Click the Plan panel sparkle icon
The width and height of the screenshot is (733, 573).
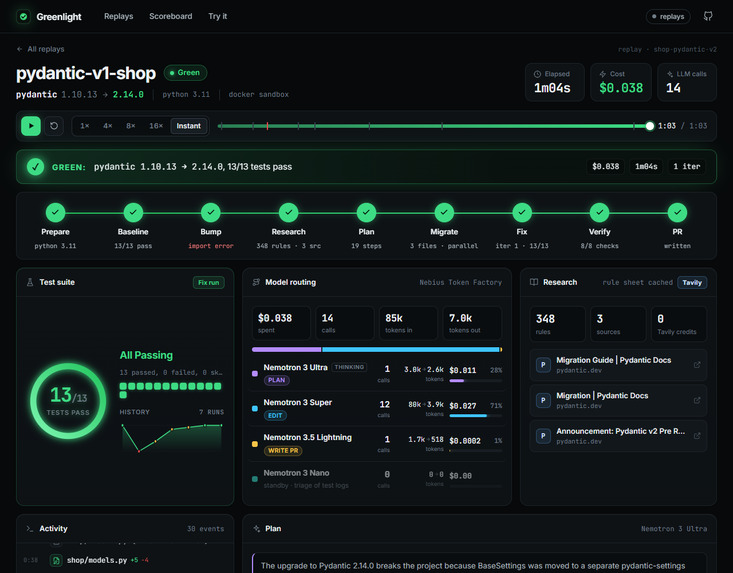point(256,529)
